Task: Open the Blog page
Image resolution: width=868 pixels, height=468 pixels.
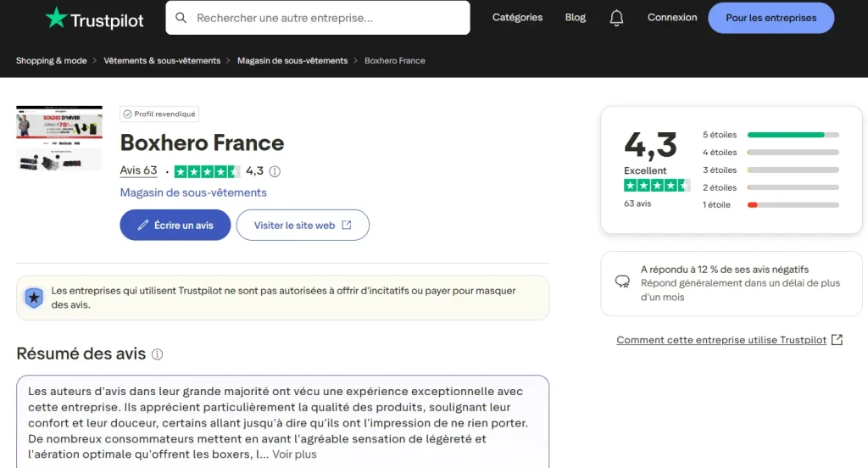Action: (576, 17)
